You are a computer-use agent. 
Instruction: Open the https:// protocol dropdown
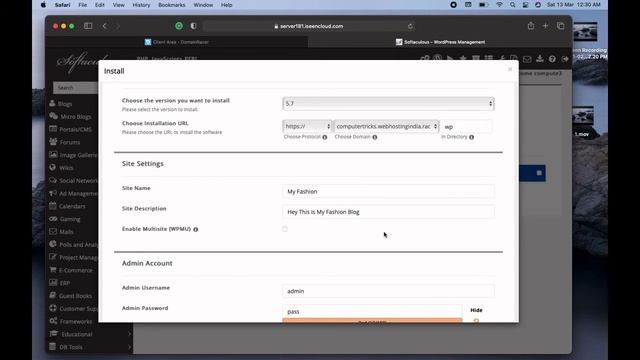click(x=307, y=126)
